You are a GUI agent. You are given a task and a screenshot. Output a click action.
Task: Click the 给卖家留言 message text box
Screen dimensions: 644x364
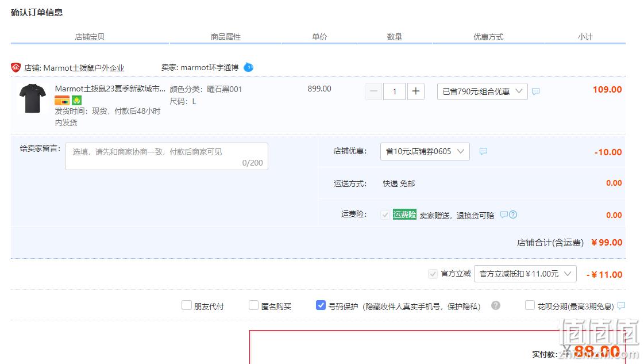pyautogui.click(x=167, y=156)
